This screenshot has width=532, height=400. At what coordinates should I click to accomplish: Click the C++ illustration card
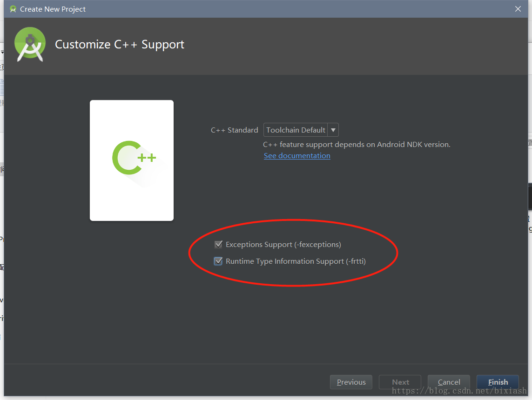coord(132,160)
